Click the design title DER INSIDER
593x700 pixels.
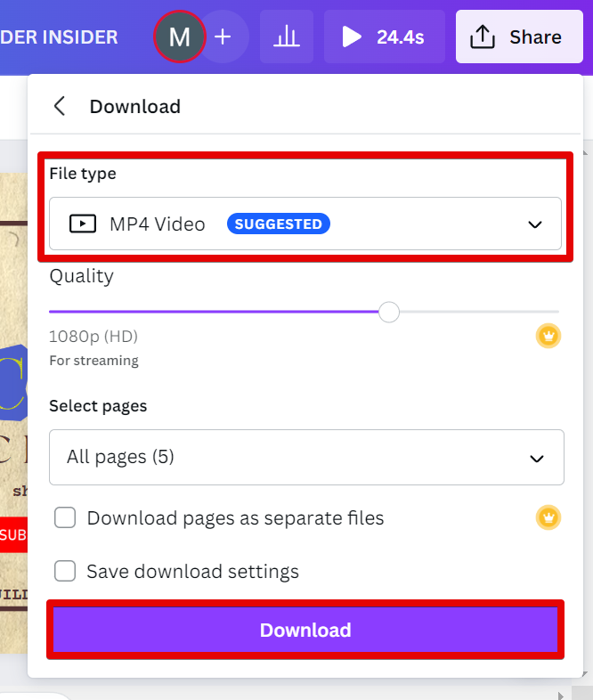pyautogui.click(x=59, y=37)
